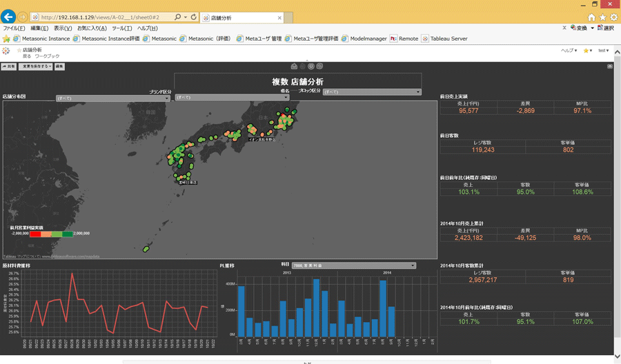Click the rightmost refresh icon in the Tableau toolbar
Image resolution: width=621 pixels, height=364 pixels.
319,66
